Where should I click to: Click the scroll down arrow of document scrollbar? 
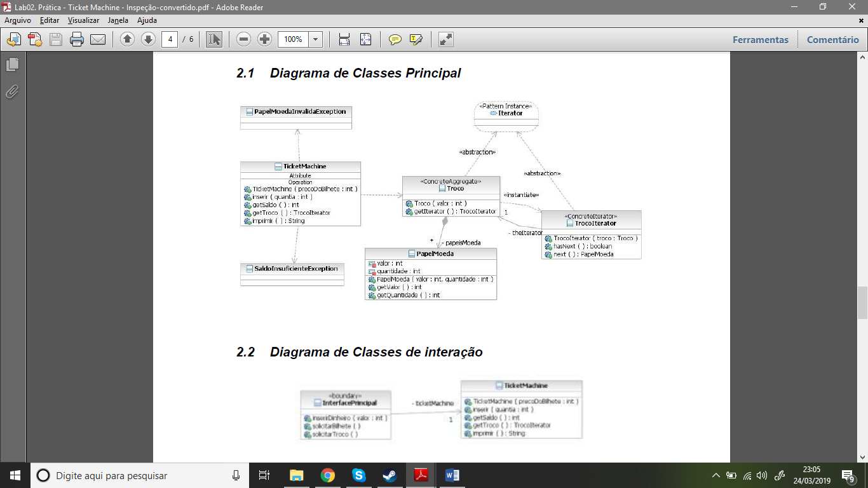coord(862,456)
